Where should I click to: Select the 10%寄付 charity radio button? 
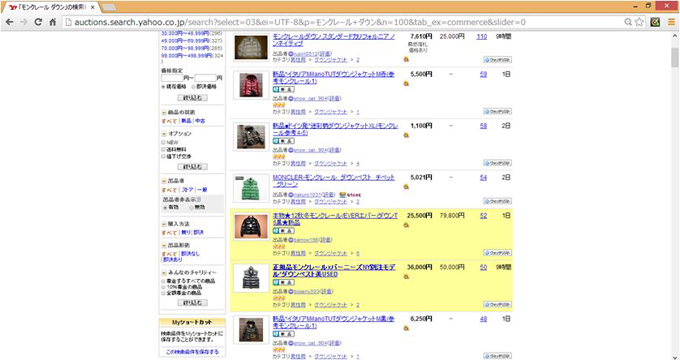(x=163, y=287)
